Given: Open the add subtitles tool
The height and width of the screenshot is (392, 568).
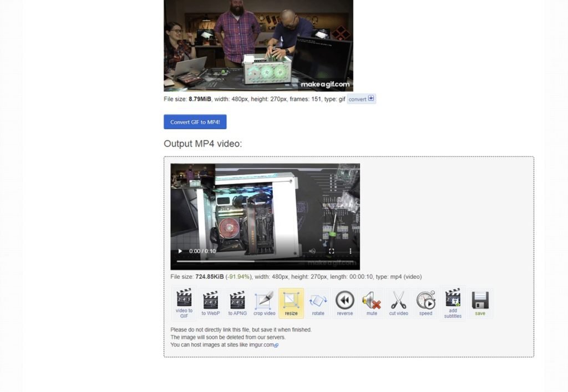Looking at the screenshot, I should 453,303.
